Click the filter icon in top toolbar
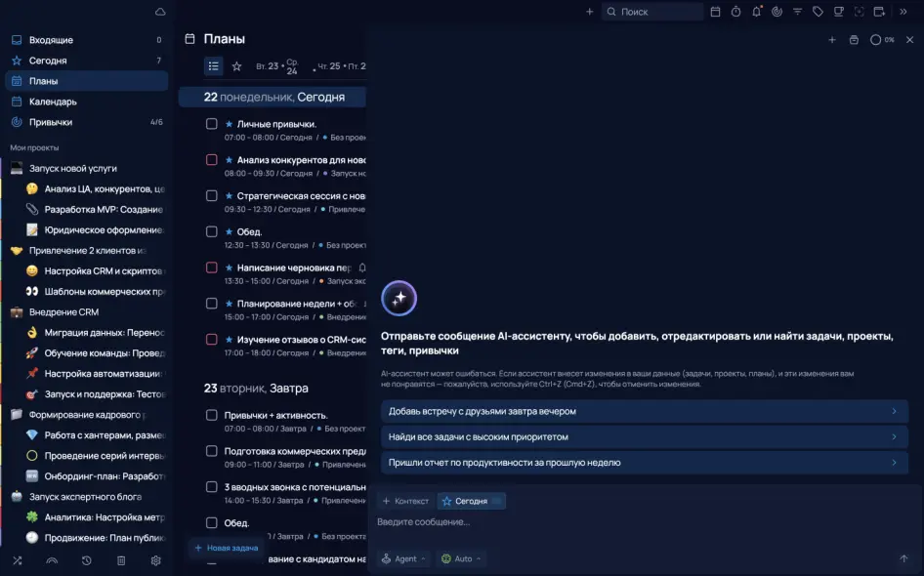The width and height of the screenshot is (924, 576). 797,12
